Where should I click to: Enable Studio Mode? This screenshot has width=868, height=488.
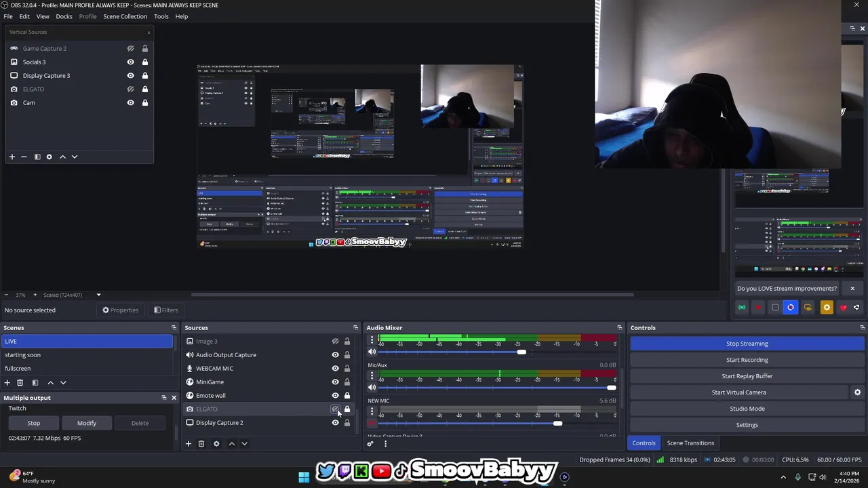pyautogui.click(x=747, y=409)
